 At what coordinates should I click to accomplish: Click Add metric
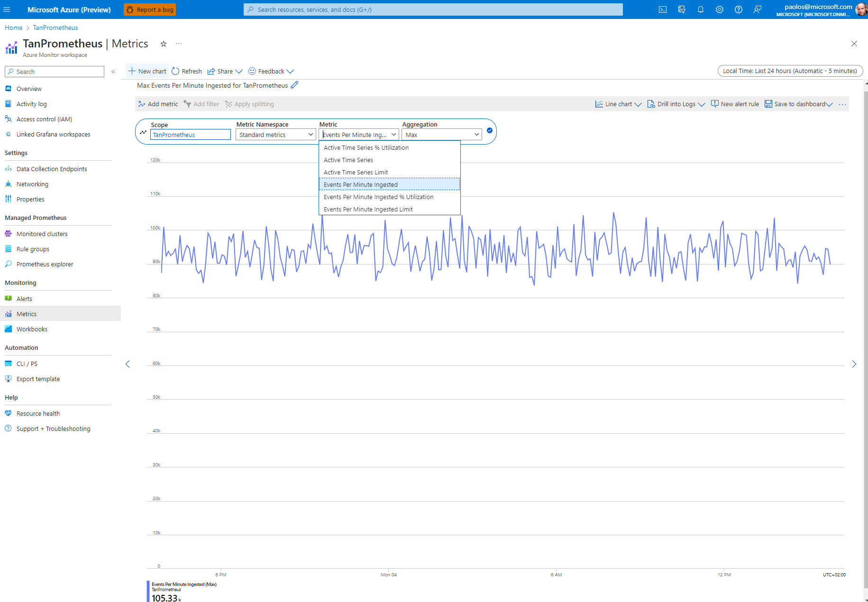tap(158, 104)
